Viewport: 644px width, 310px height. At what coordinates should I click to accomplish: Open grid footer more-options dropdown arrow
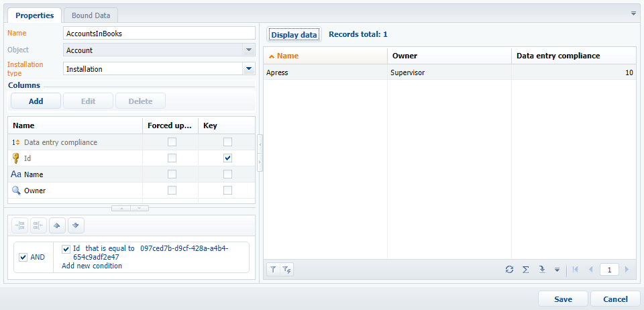[557, 270]
